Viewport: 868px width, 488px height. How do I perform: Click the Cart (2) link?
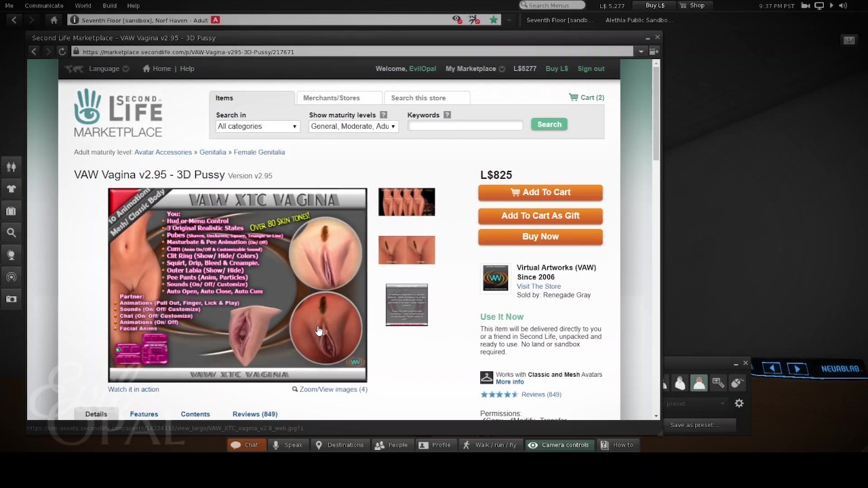(x=587, y=98)
